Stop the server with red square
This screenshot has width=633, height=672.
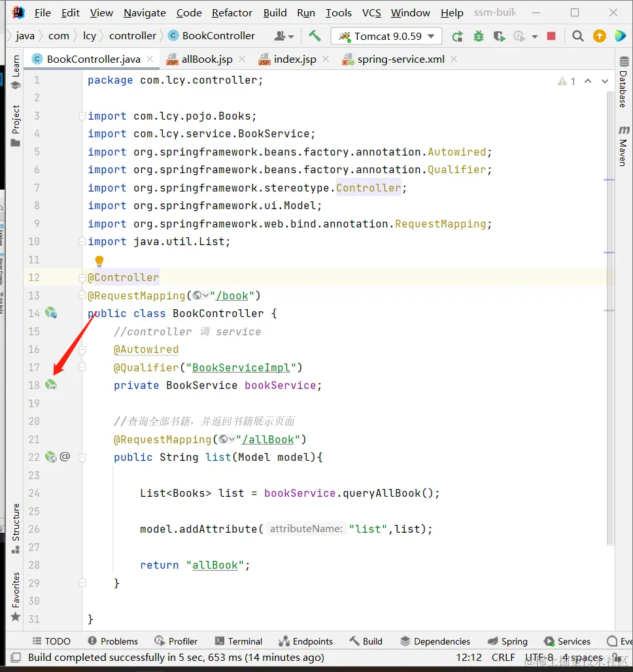(551, 36)
